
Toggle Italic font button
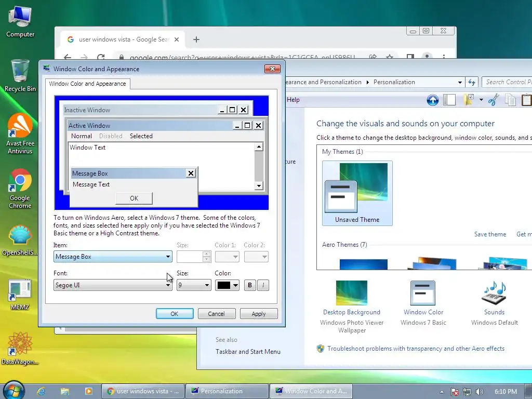click(263, 285)
